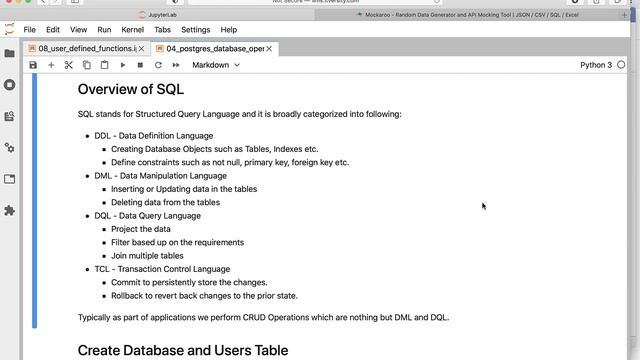Click the DDL - Data Definition Language bullet
The image size is (640, 360).
point(153,136)
